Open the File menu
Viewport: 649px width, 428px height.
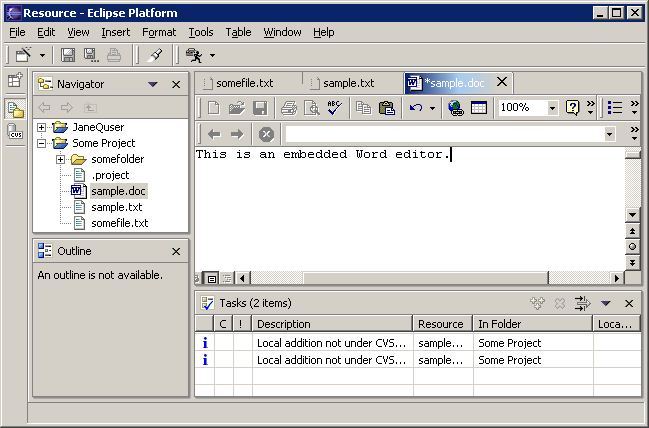click(x=17, y=32)
